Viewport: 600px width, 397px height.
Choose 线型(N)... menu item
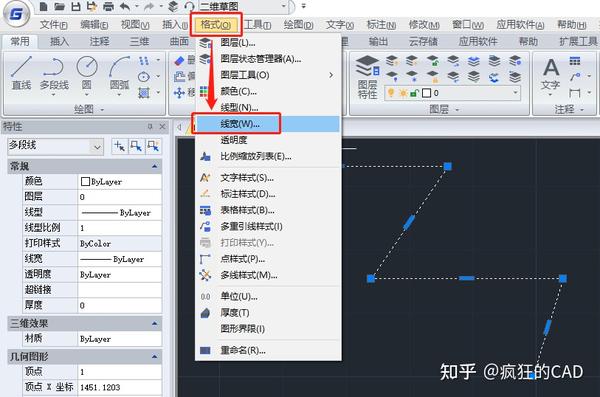(x=267, y=108)
